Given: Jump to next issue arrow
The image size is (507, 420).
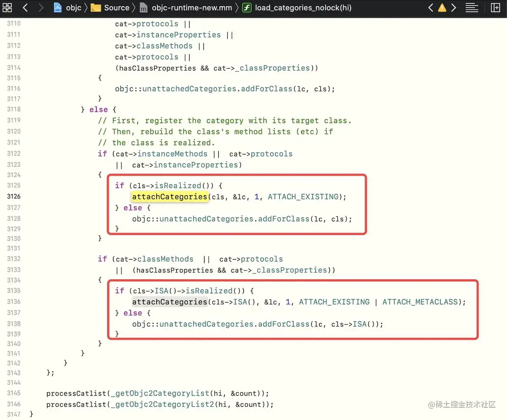Looking at the screenshot, I should 453,8.
